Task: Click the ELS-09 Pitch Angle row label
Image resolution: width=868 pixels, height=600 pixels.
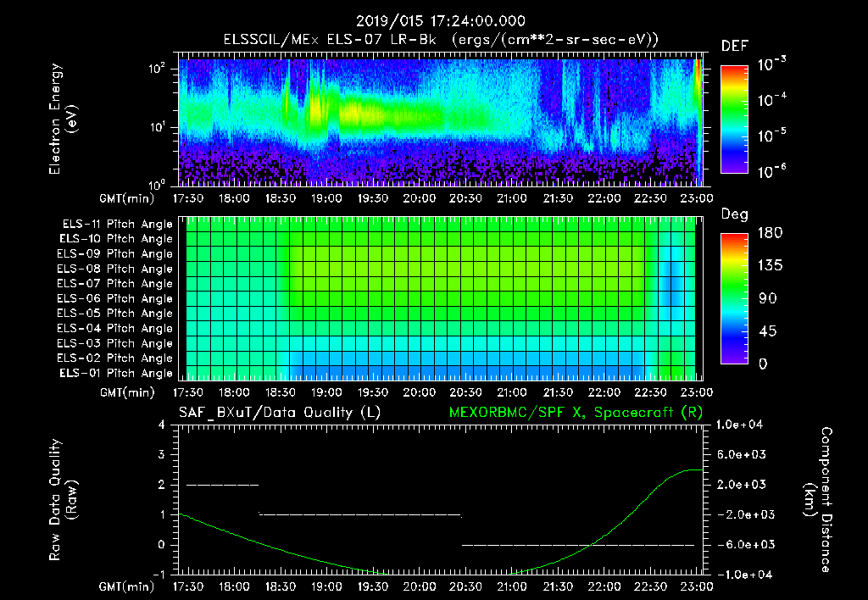Action: coord(115,254)
